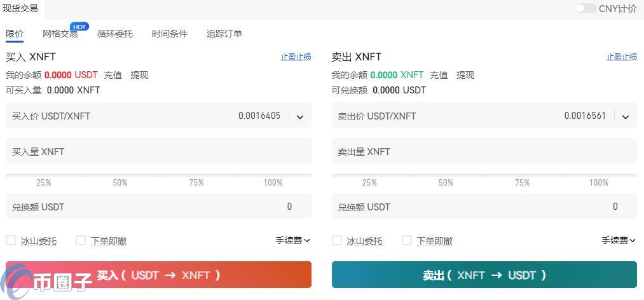Expand the 卖出价 price dropdown arrow
The height and width of the screenshot is (300, 644).
click(626, 117)
